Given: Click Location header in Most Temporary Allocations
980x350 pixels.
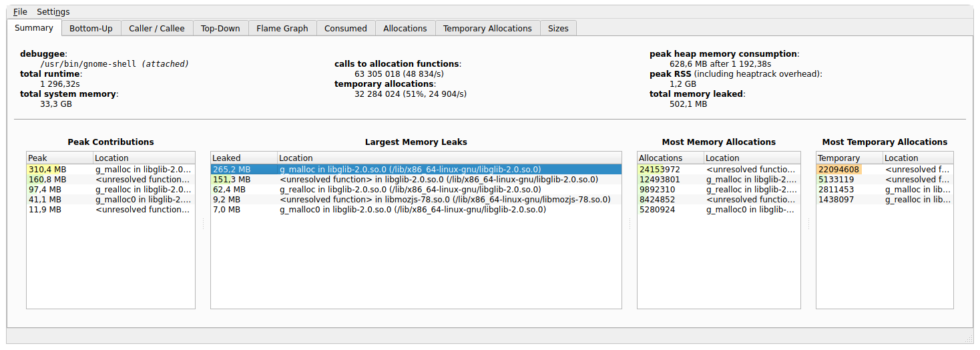Looking at the screenshot, I should (x=918, y=158).
